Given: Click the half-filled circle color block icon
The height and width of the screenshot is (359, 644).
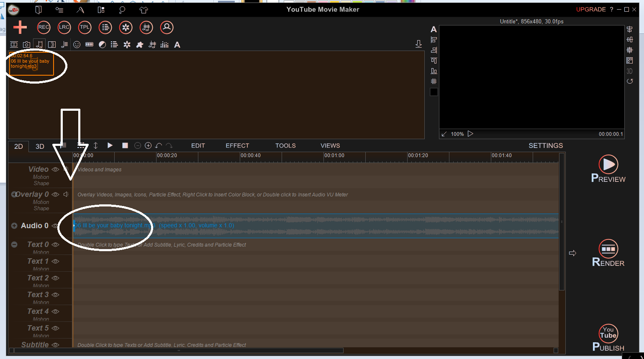Looking at the screenshot, I should [102, 44].
